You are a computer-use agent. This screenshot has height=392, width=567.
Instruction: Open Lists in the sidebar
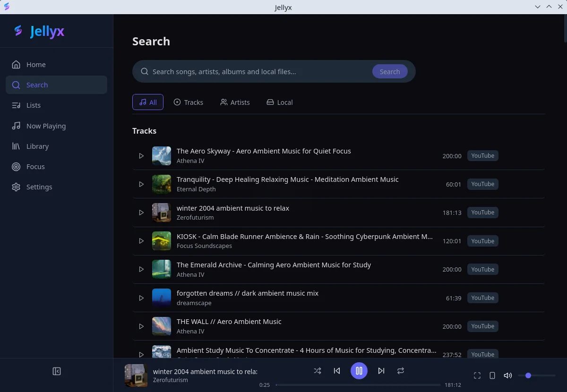pos(56,105)
